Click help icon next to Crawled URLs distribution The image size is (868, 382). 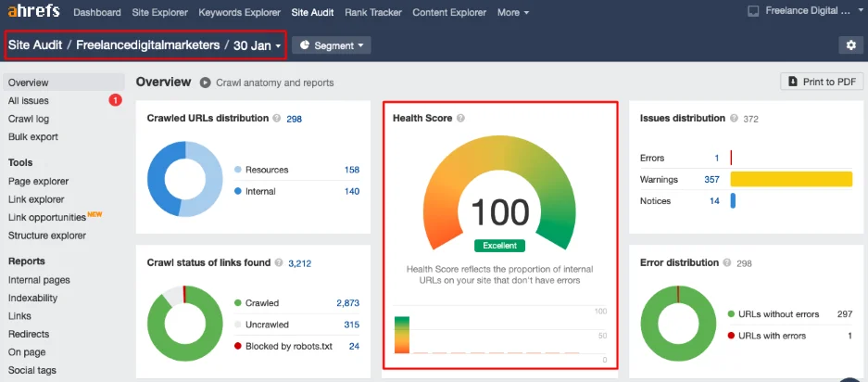tap(277, 118)
